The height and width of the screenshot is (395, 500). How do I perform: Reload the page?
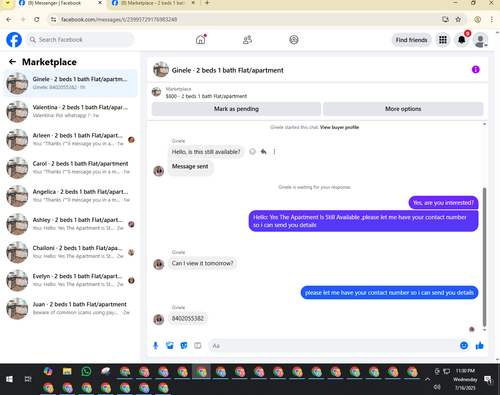click(37, 20)
